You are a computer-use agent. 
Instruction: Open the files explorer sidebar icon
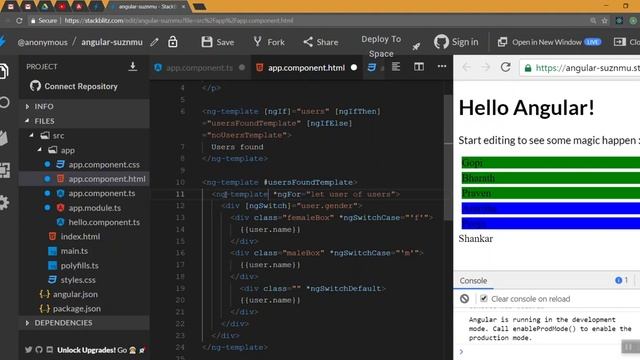(4, 71)
